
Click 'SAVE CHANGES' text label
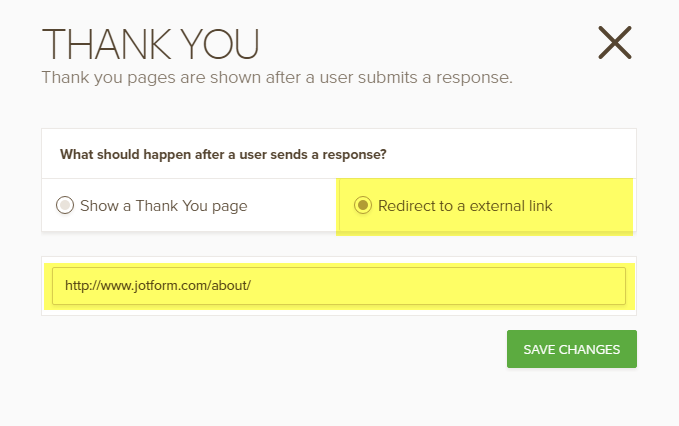click(x=571, y=349)
